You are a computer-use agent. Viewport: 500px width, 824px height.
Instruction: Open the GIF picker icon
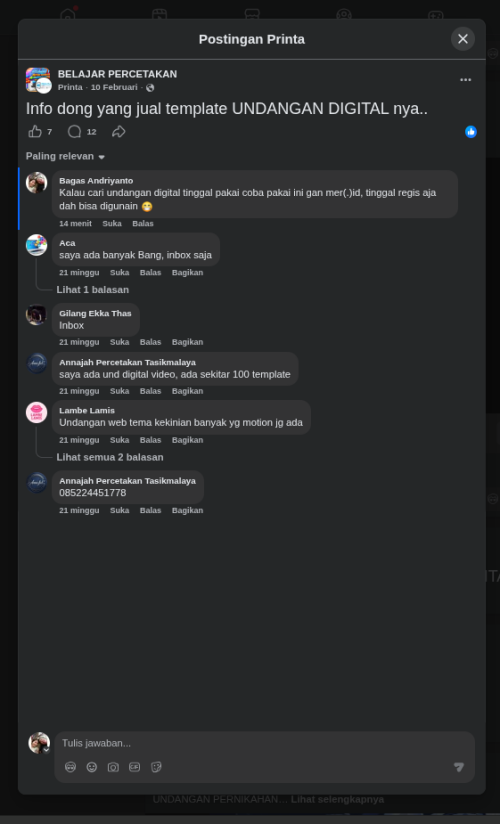135,767
